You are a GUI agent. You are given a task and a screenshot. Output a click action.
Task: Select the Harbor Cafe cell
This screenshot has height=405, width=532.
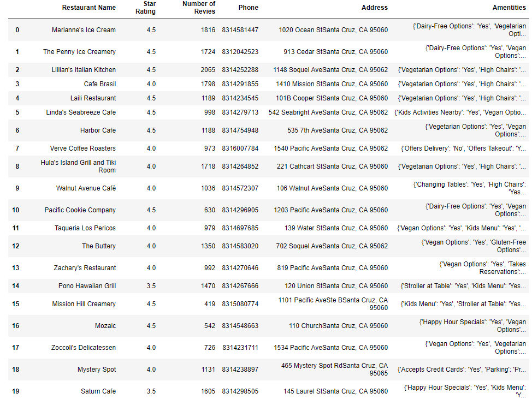pyautogui.click(x=98, y=130)
